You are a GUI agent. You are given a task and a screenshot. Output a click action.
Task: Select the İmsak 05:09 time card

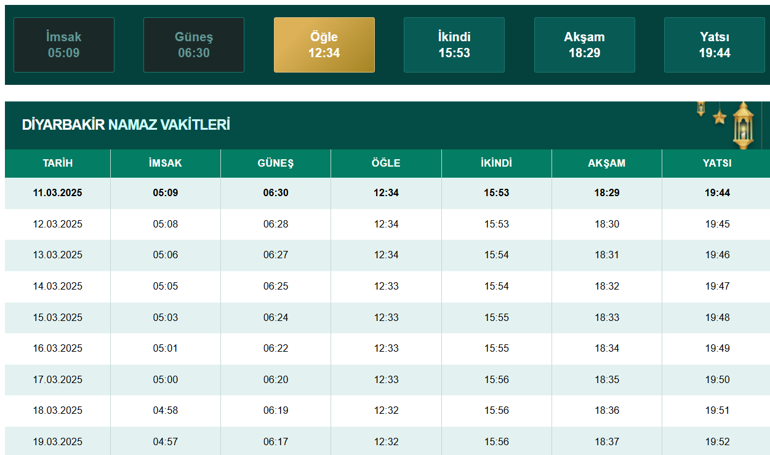coord(64,45)
